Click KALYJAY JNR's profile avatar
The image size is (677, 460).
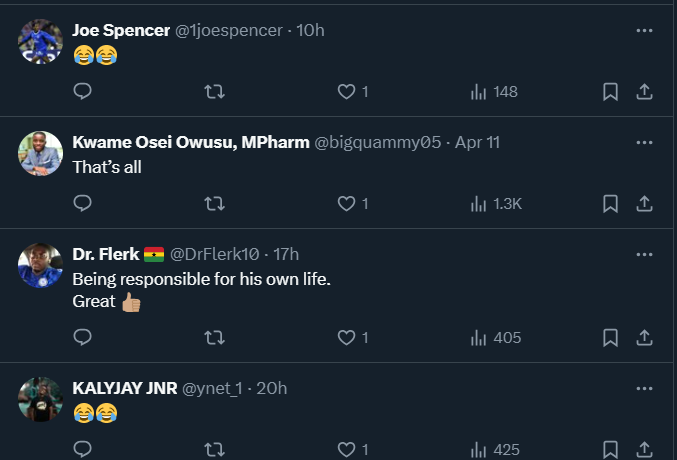coord(41,400)
